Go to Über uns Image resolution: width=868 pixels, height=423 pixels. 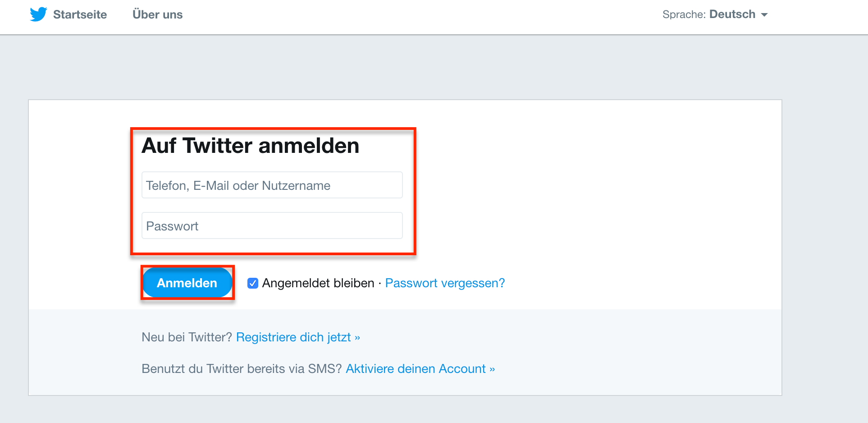[157, 15]
